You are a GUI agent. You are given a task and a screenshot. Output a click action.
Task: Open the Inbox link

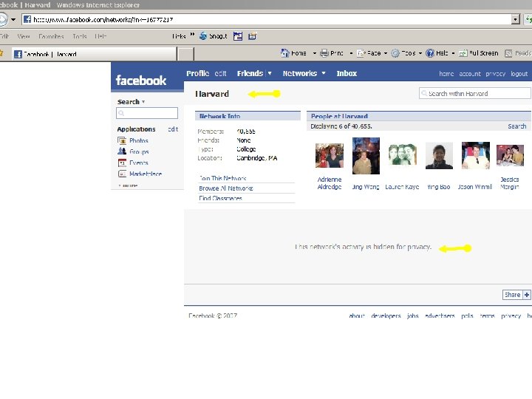tap(347, 73)
